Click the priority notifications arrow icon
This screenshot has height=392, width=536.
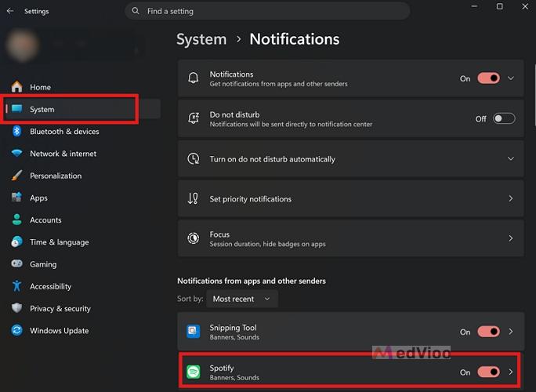click(193, 198)
